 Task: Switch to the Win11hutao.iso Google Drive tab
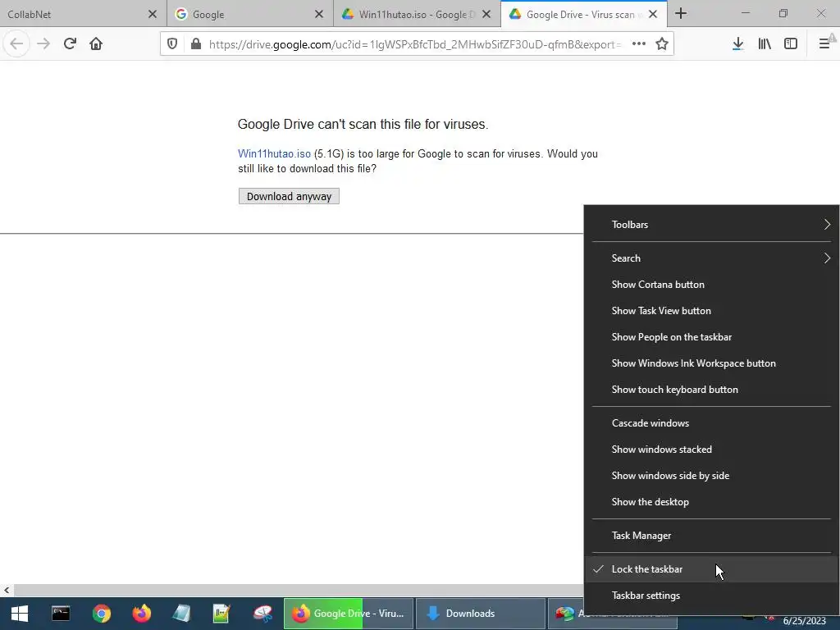pos(417,14)
